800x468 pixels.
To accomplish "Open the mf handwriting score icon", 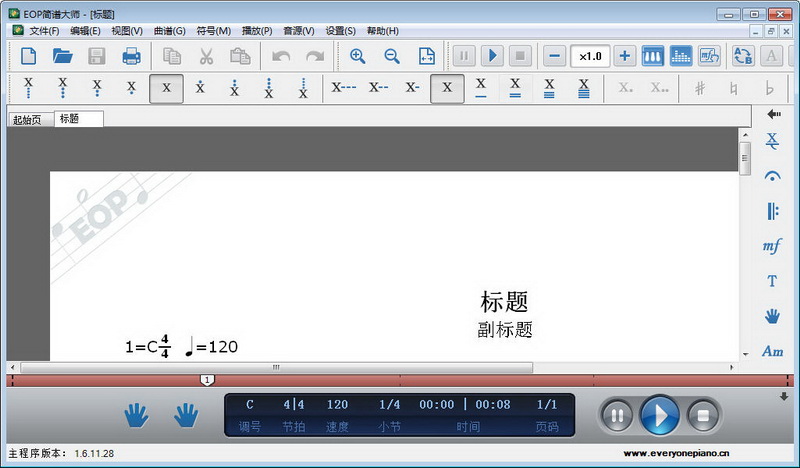I will (x=709, y=56).
